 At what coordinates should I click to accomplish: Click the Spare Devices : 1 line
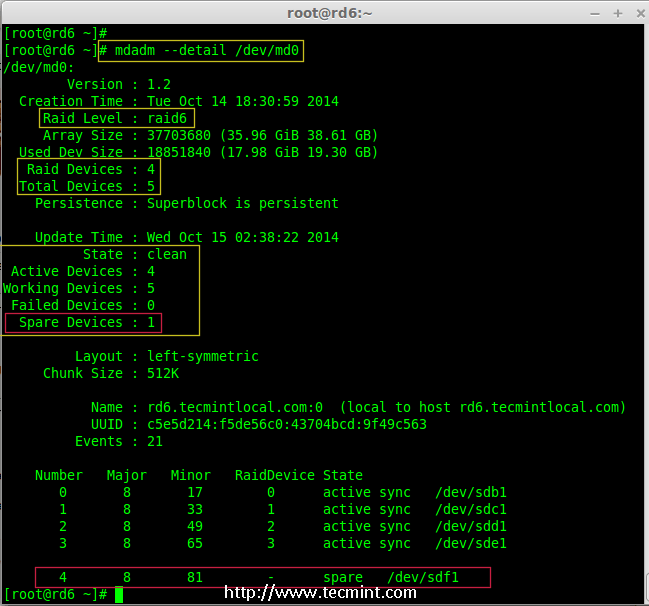(83, 322)
